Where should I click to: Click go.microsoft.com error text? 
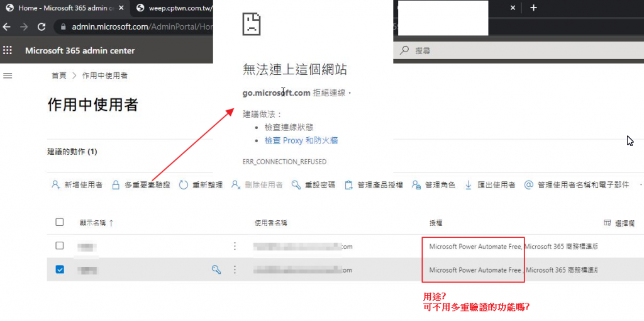click(x=277, y=93)
